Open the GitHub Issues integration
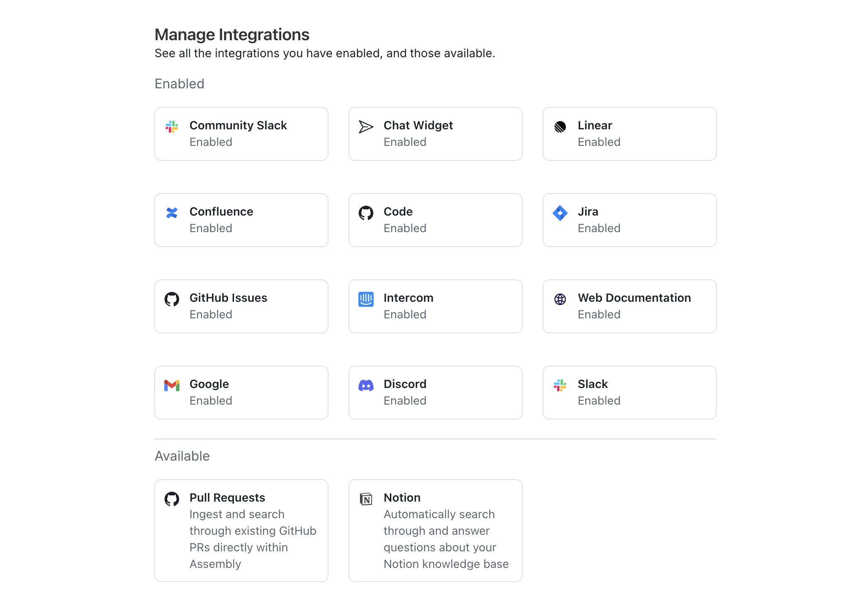This screenshot has height=616, width=862. [x=241, y=306]
